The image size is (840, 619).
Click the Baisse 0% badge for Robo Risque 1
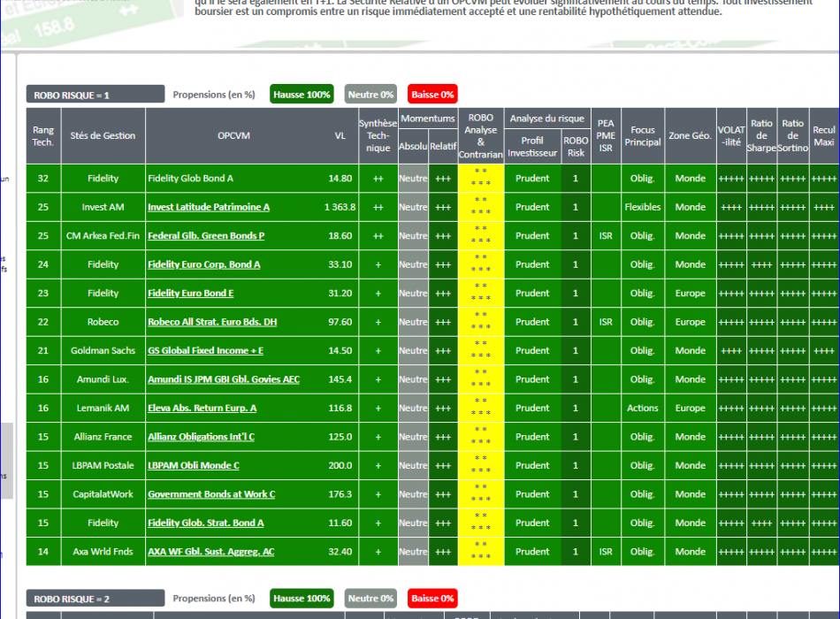432,95
